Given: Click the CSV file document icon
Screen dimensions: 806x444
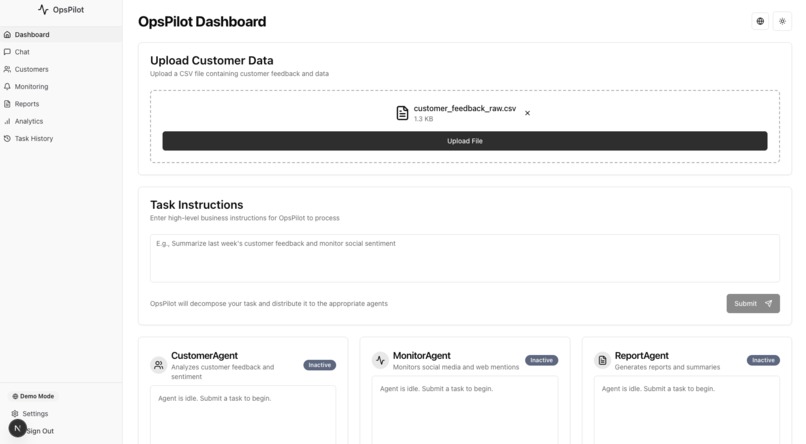Looking at the screenshot, I should [402, 113].
